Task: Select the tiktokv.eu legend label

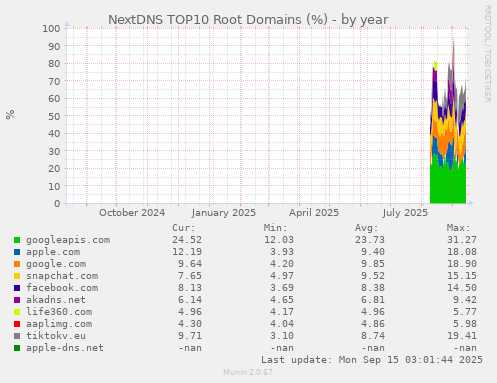Action: coord(56,336)
